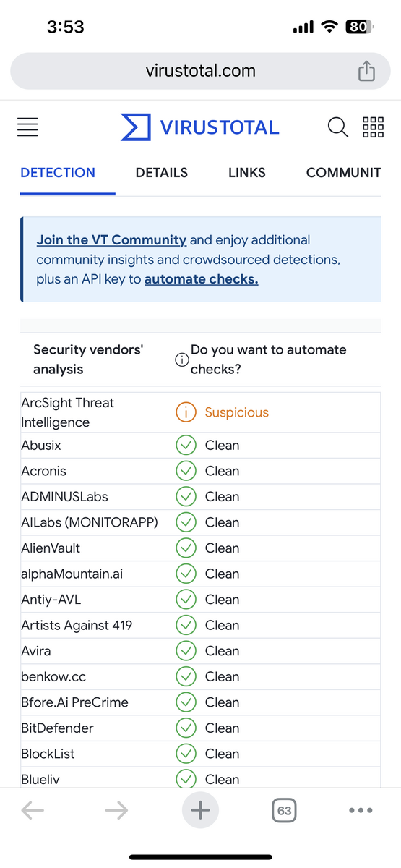Open the COMMUNITY tab
401x868 pixels.
click(343, 173)
